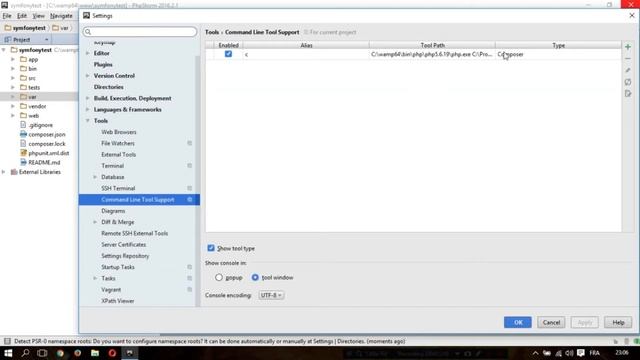Viewport: 640px width, 360px height.
Task: Click the search magnifier in settings
Action: (88, 32)
